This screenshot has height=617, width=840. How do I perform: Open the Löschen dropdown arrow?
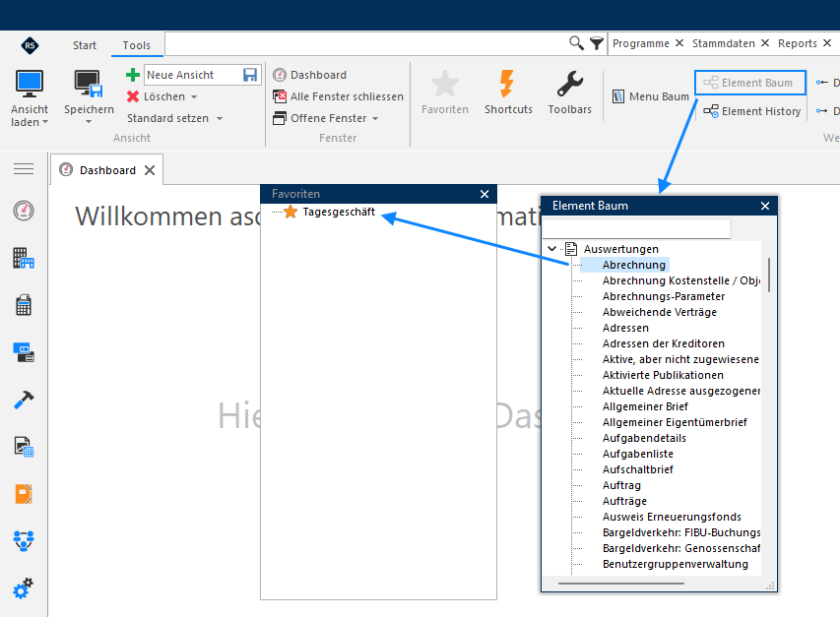(x=194, y=96)
